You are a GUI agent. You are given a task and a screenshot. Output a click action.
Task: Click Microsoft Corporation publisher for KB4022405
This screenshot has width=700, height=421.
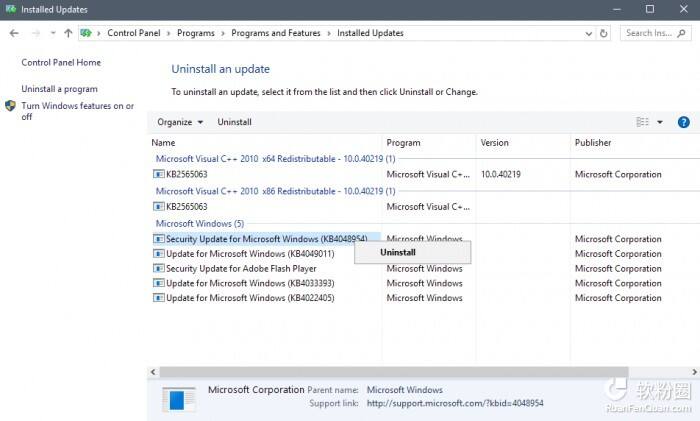[618, 298]
